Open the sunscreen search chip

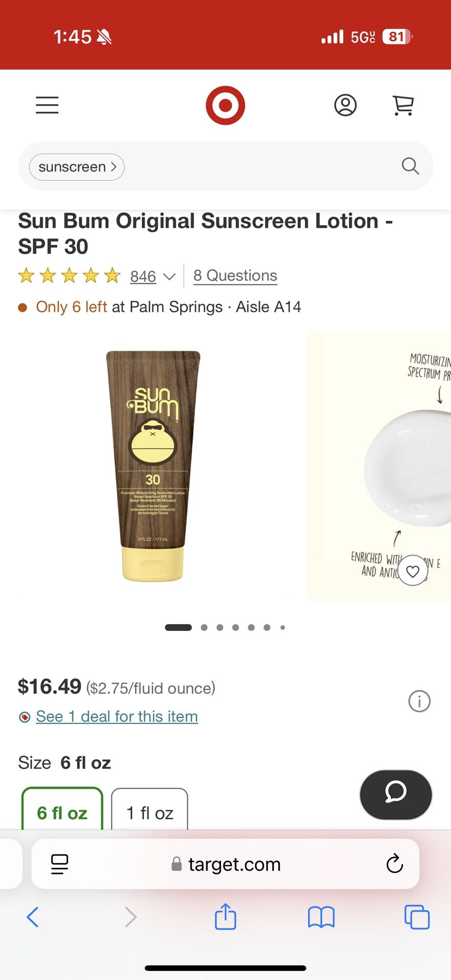pyautogui.click(x=77, y=167)
